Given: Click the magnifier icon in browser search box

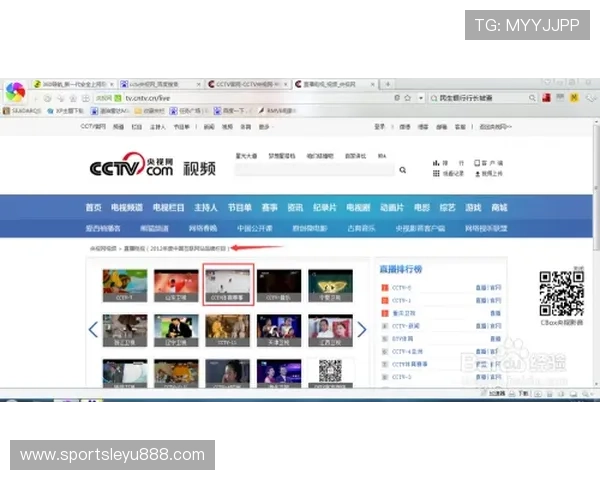Looking at the screenshot, I should (532, 98).
